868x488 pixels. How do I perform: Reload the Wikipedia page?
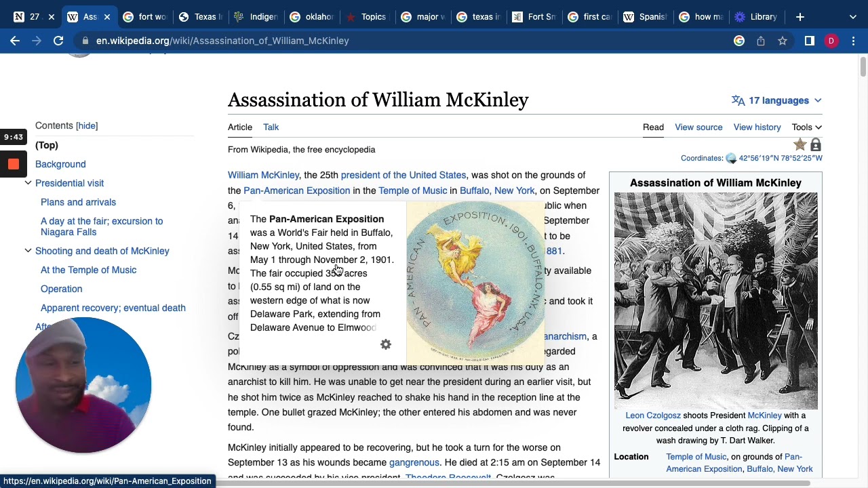(58, 41)
